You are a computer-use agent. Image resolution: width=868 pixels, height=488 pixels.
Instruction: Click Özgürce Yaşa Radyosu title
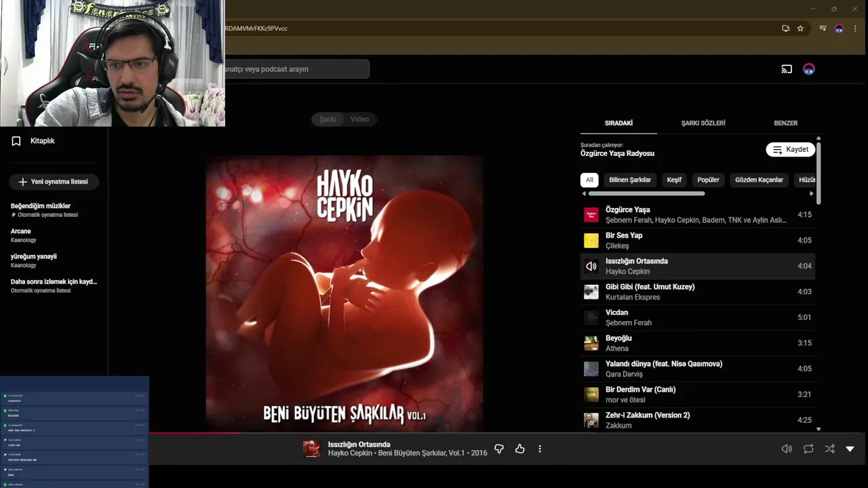click(617, 154)
